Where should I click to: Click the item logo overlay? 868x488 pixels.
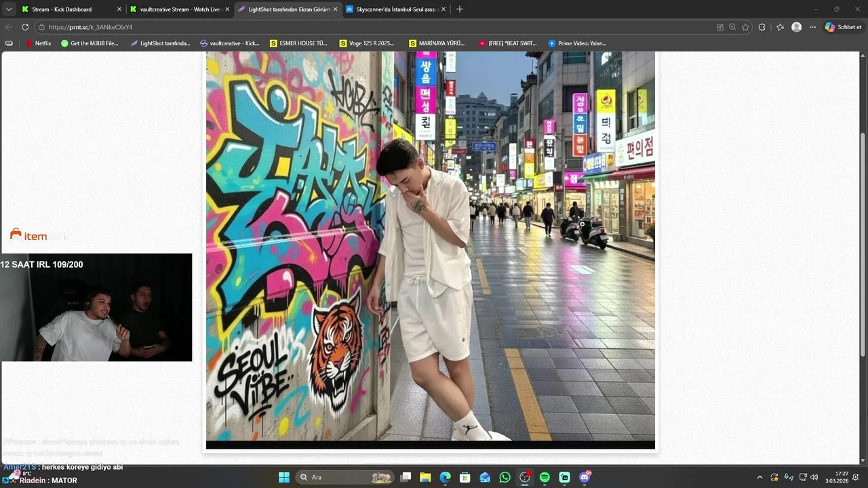tap(28, 235)
